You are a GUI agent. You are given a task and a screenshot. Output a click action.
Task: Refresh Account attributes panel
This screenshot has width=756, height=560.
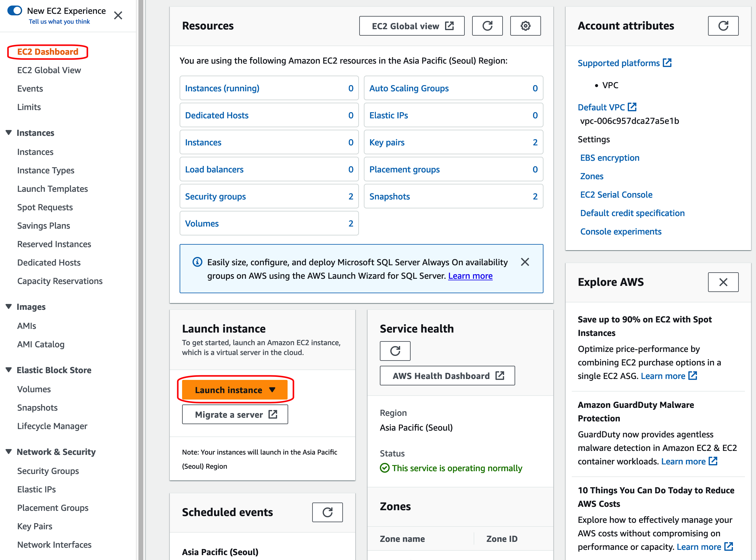(723, 26)
